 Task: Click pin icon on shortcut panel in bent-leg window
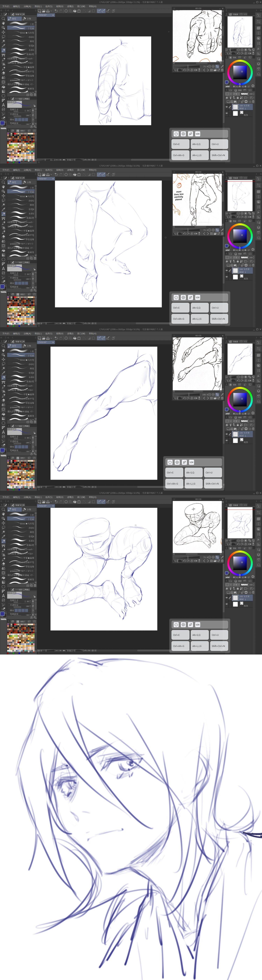184,462
